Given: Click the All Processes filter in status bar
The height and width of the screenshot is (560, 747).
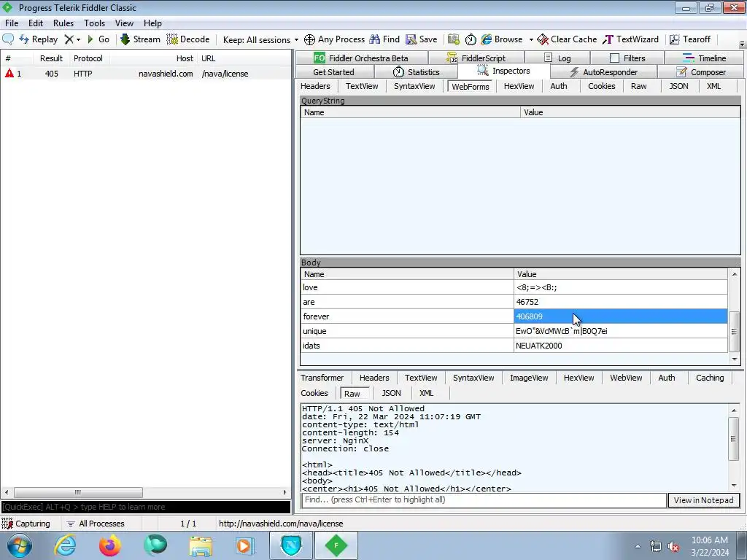Looking at the screenshot, I should coord(96,524).
